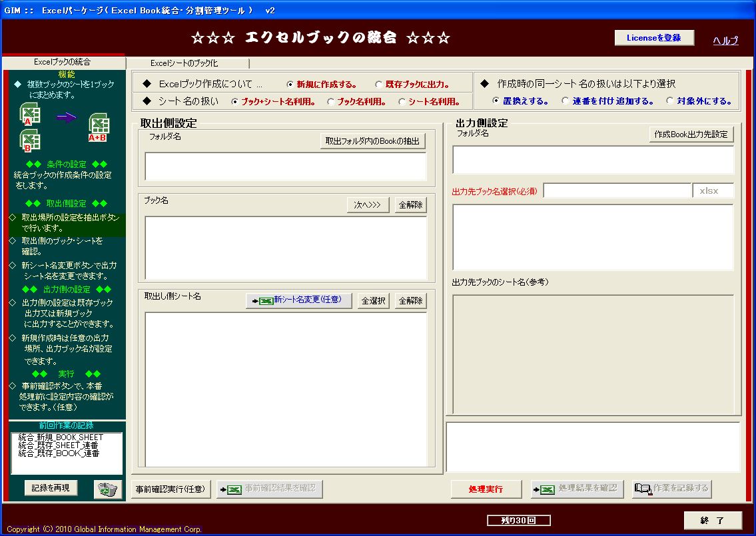Select 統合_既存_SHEET_連番 record entry
This screenshot has width=756, height=536.
click(x=59, y=445)
